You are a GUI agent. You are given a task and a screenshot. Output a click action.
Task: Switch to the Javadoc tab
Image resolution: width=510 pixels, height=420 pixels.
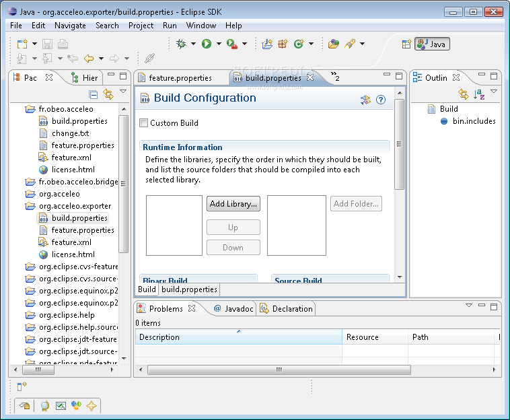click(x=234, y=309)
